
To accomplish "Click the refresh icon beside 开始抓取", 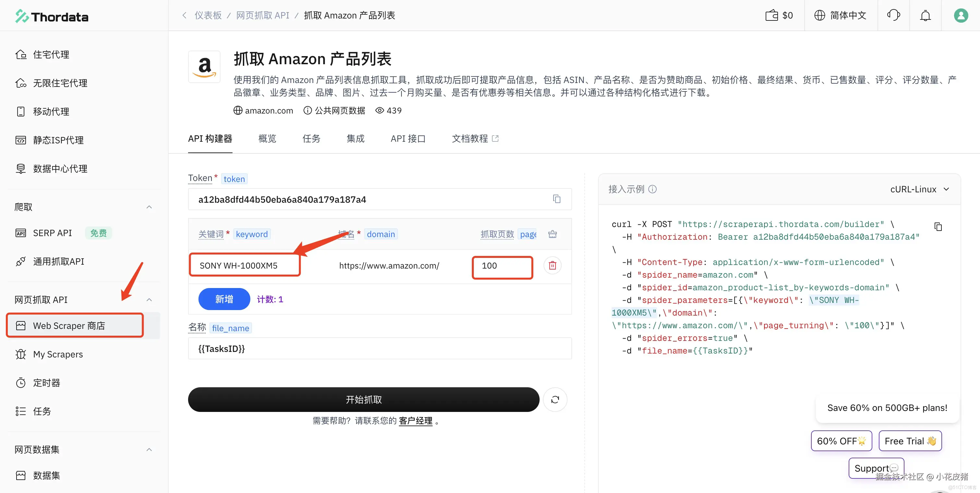I will 555,399.
